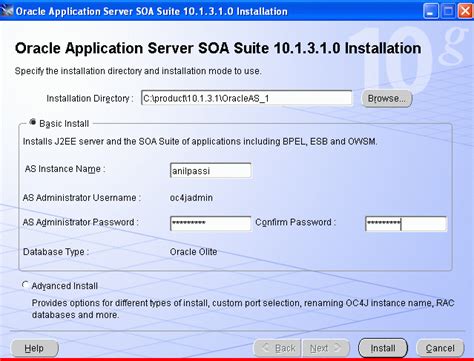Click the Oracle installer title bar icon

(x=7, y=11)
